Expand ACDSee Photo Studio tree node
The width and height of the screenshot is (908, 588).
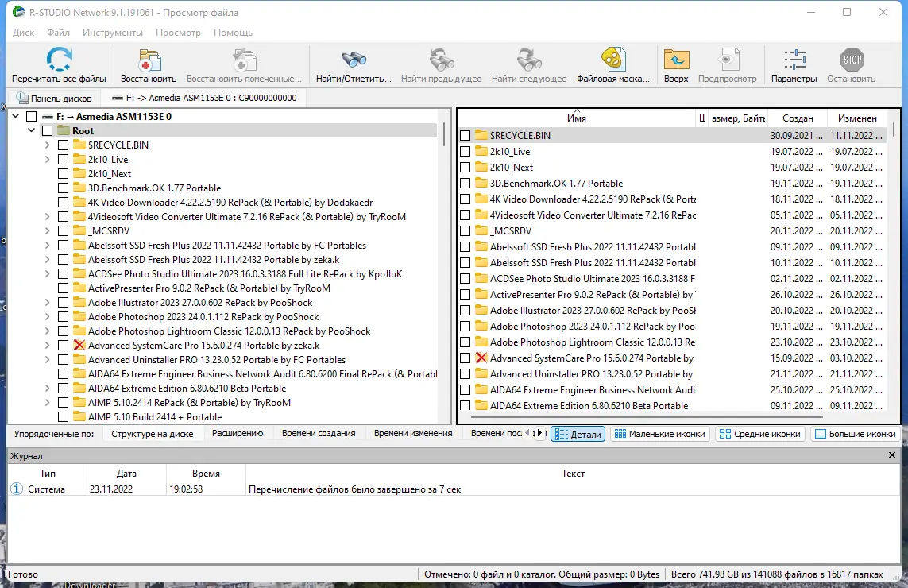tap(48, 273)
